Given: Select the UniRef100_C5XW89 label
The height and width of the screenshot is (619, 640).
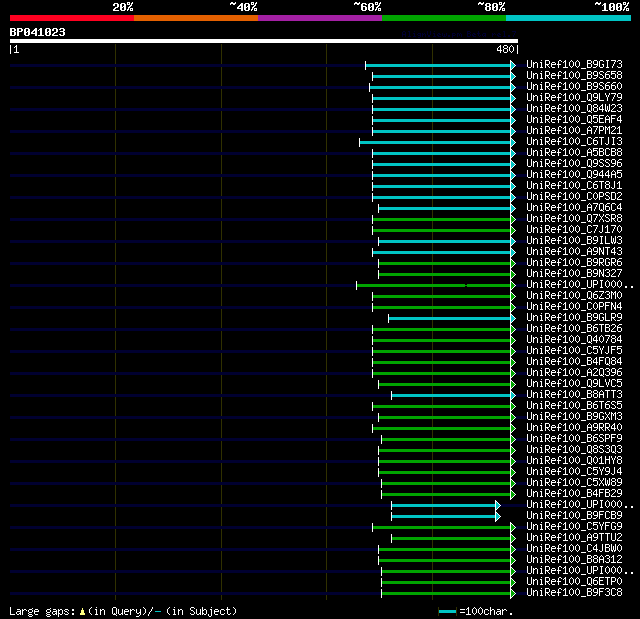Looking at the screenshot, I should click(574, 483).
